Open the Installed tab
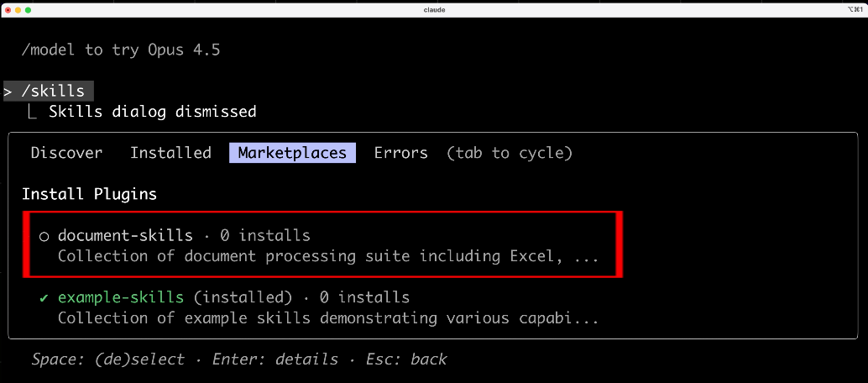This screenshot has width=868, height=383. coord(170,153)
